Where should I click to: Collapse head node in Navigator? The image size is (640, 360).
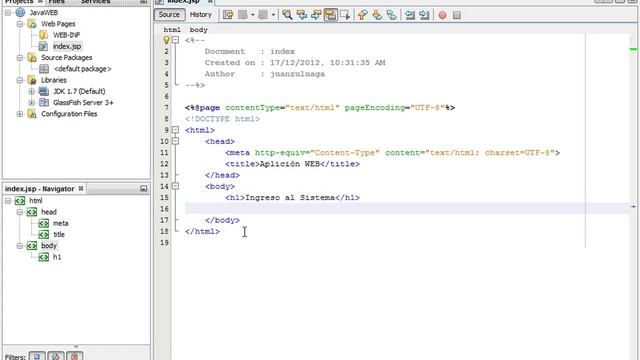pos(20,212)
